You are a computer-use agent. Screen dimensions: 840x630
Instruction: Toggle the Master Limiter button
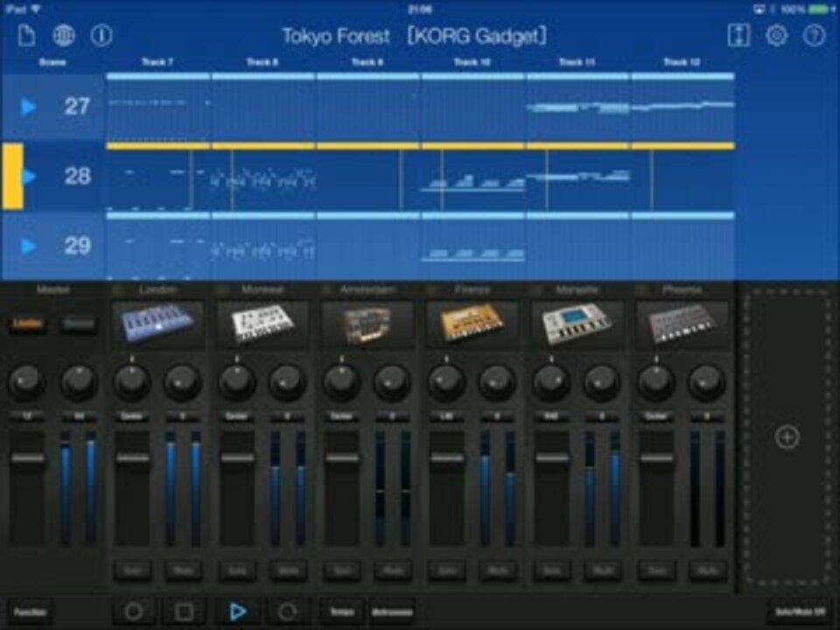click(x=27, y=324)
